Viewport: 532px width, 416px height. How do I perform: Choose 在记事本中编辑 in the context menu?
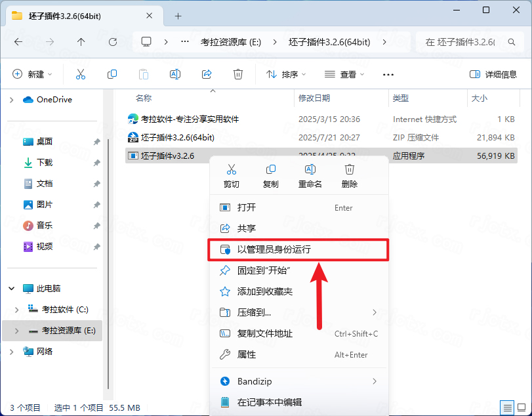299,402
